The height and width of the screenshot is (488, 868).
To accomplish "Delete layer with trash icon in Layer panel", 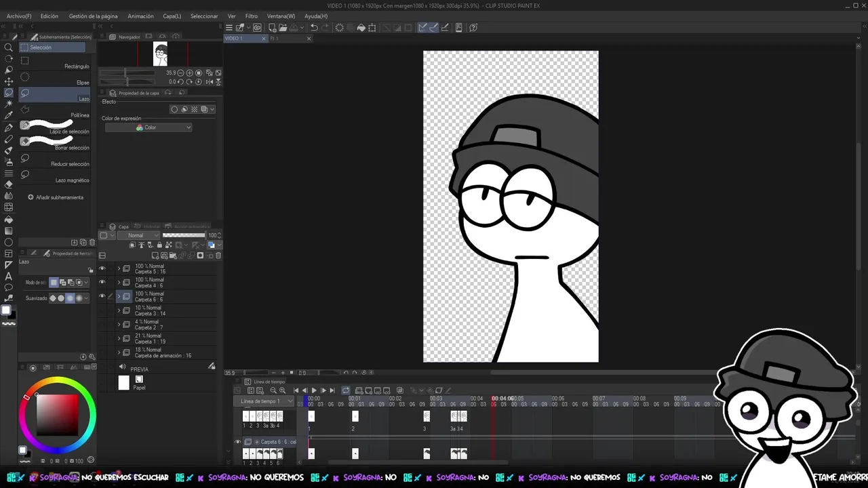I will click(x=218, y=256).
